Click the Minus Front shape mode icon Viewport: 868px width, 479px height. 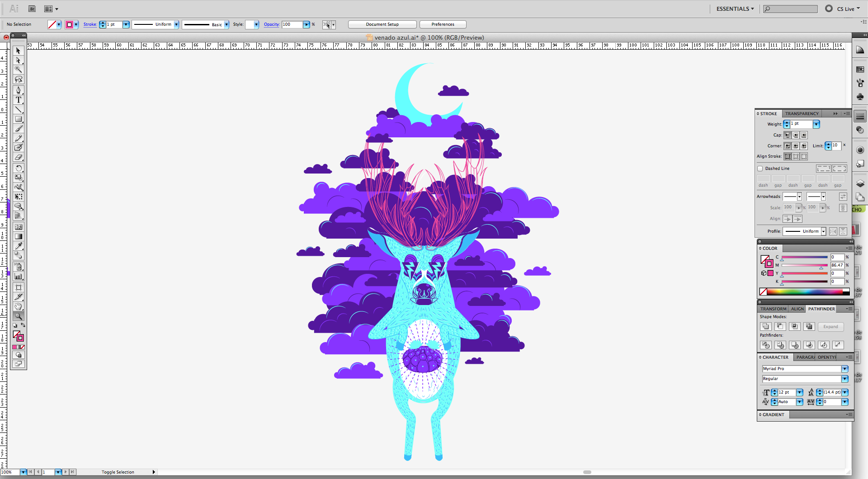(780, 326)
